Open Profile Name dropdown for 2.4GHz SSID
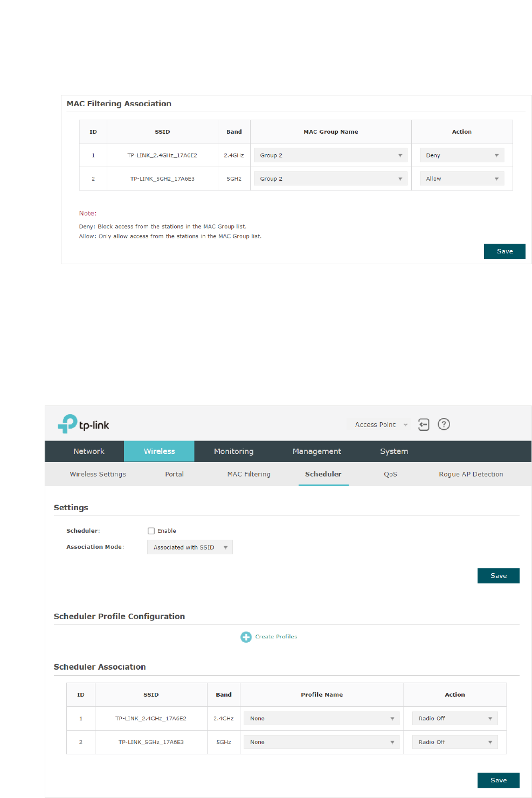This screenshot has height=798, width=532. [322, 718]
